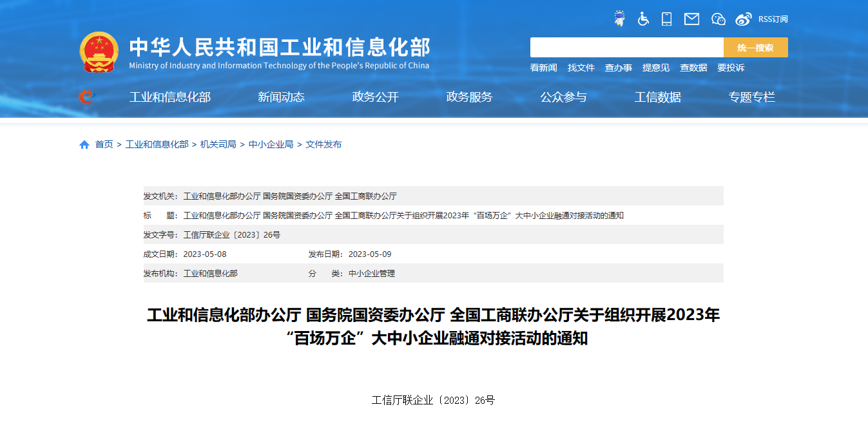868x427 pixels.
Task: Click the 找文件 quick link
Action: 581,68
